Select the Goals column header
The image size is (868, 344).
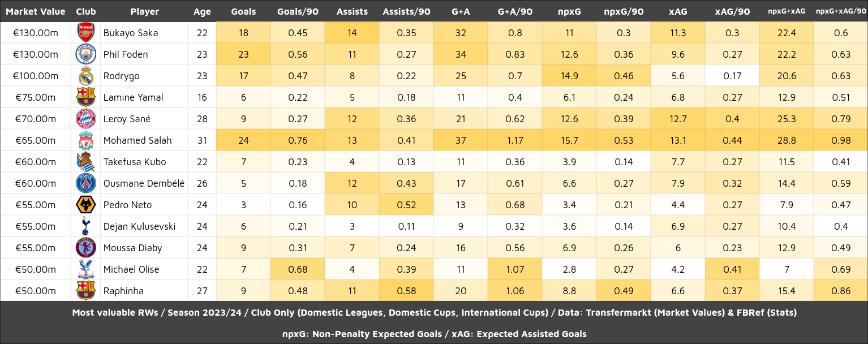click(x=243, y=11)
